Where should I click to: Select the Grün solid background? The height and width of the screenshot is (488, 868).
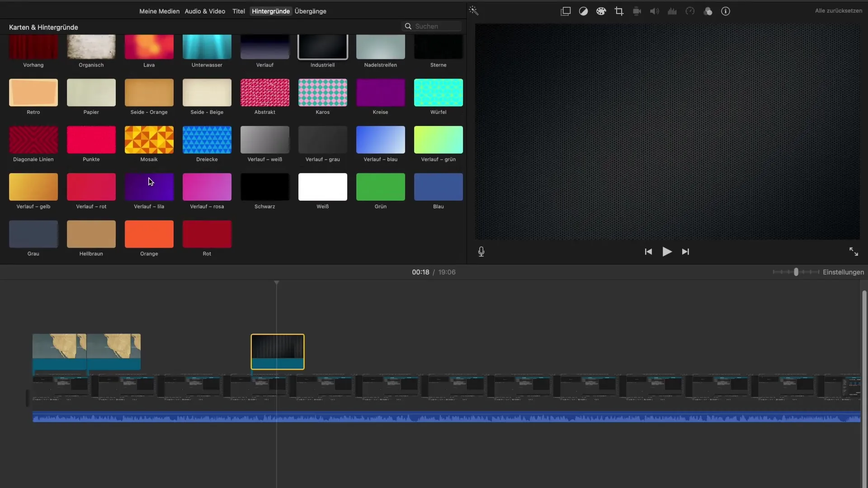pos(381,187)
